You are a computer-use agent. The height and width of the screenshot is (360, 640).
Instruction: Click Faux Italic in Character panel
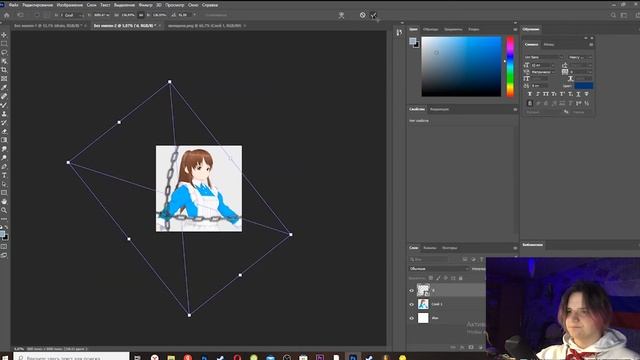coord(538,94)
